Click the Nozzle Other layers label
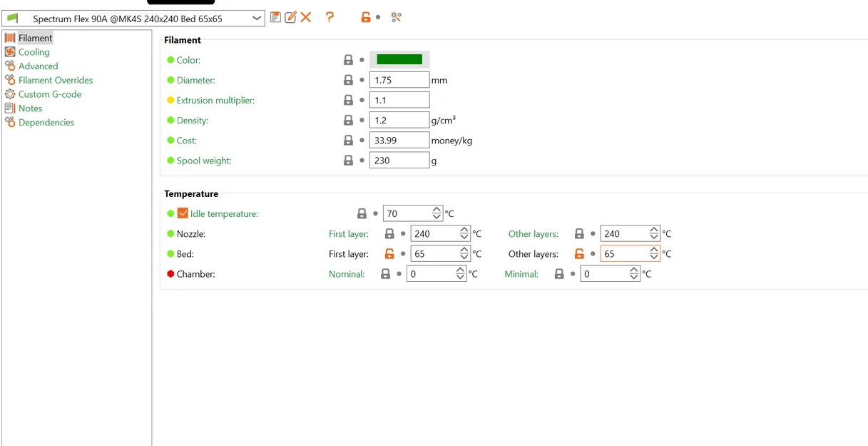The width and height of the screenshot is (868, 446). pos(533,233)
